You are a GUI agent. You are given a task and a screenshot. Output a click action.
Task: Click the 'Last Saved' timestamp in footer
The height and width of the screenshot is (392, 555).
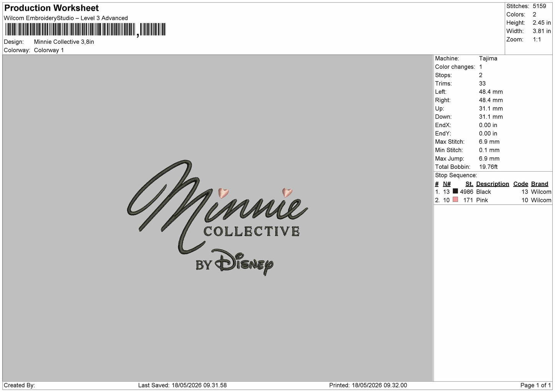tap(182, 385)
